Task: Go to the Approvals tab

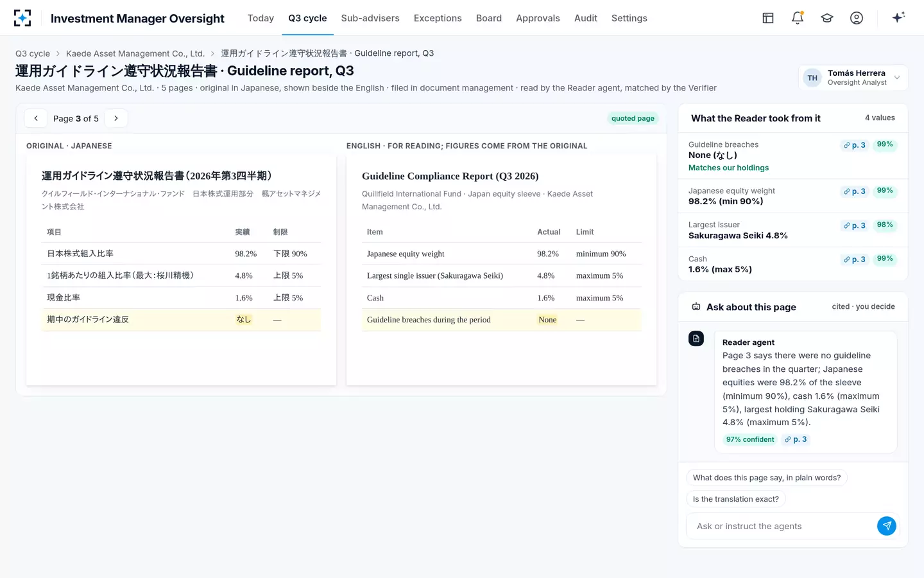Action: click(538, 18)
